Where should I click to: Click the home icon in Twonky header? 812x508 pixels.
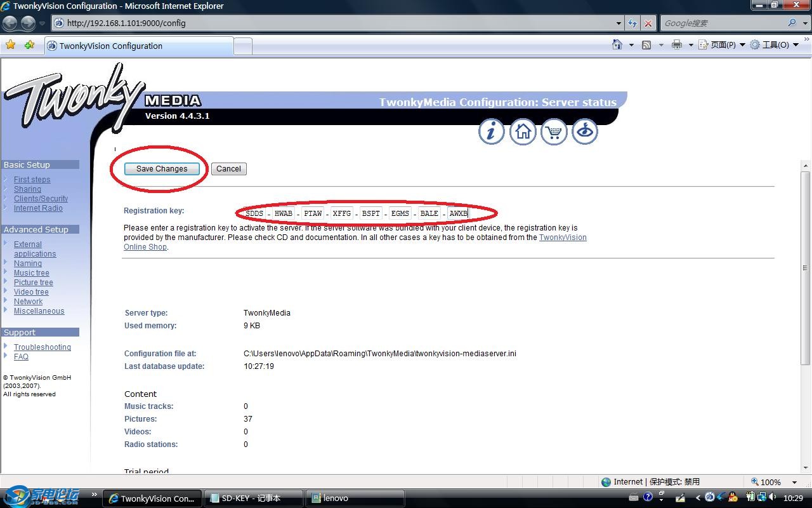pyautogui.click(x=523, y=131)
